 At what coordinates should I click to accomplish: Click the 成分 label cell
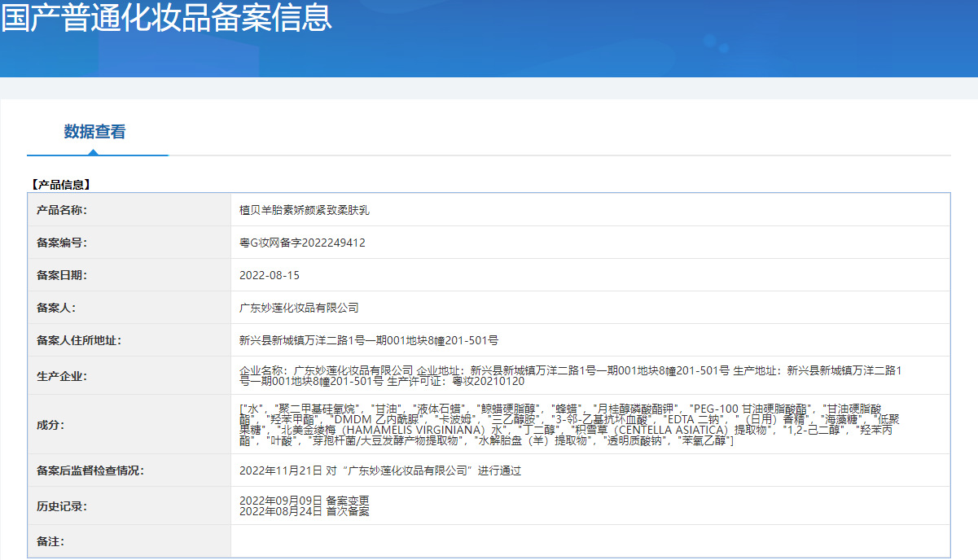(x=129, y=425)
